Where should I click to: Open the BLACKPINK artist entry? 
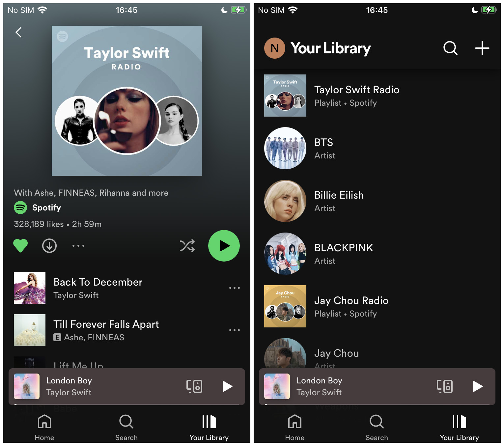pos(377,254)
